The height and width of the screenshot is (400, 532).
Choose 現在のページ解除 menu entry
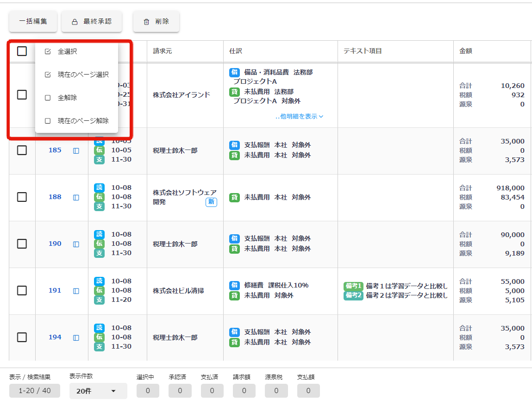tap(77, 121)
